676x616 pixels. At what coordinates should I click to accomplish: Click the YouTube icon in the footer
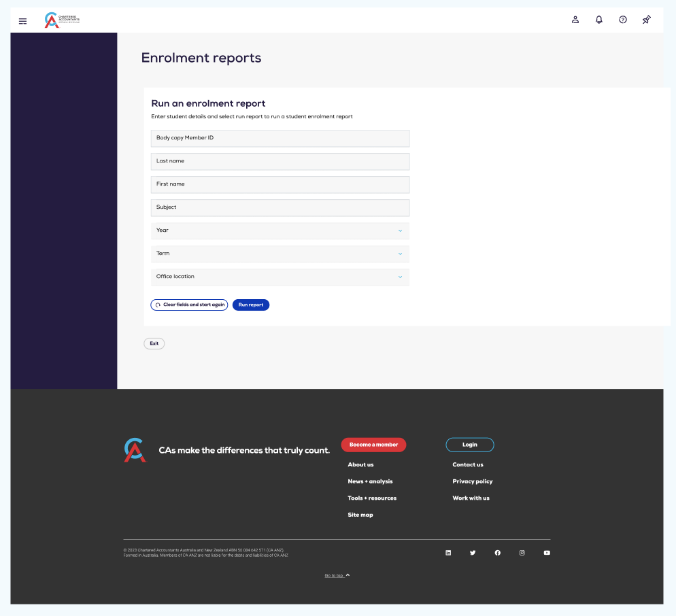pos(546,553)
